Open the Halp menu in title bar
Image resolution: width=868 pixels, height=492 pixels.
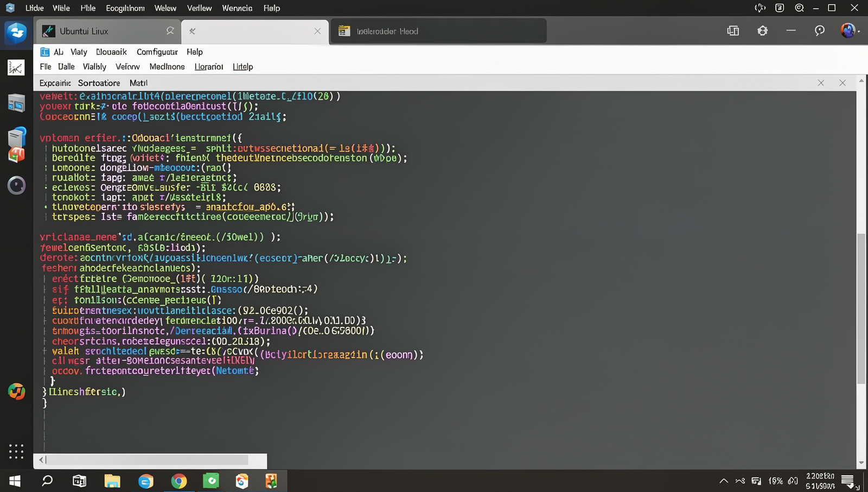[272, 8]
